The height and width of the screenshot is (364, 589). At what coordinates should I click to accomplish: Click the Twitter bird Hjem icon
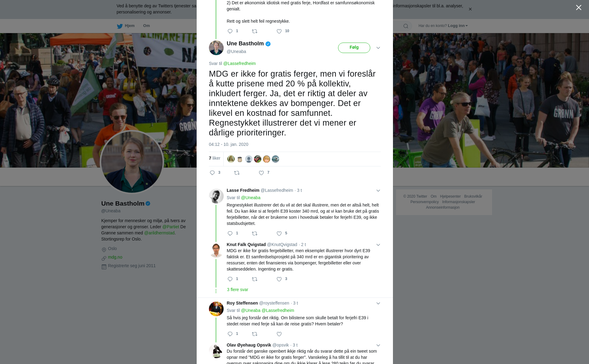pos(120,26)
